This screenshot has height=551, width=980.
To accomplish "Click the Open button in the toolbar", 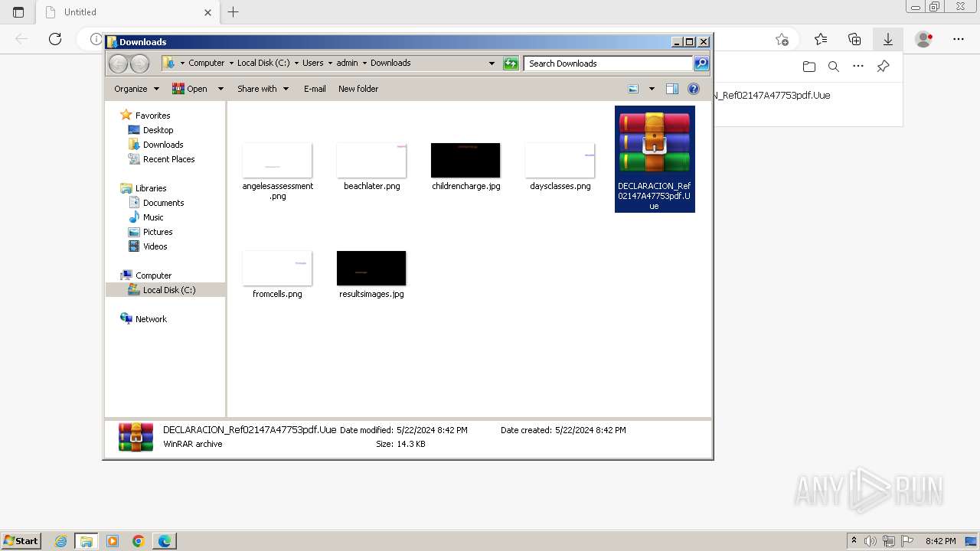I will point(190,89).
